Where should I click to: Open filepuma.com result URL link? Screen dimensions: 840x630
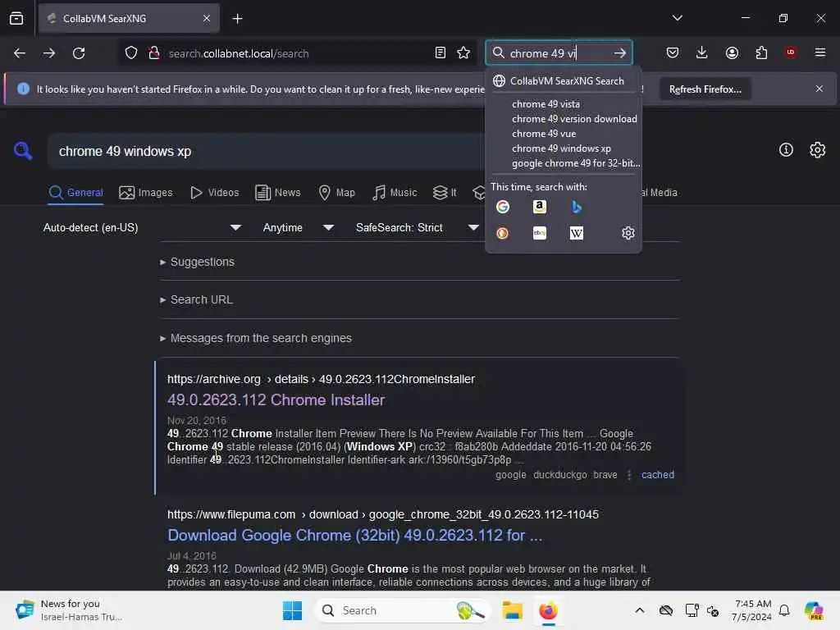click(382, 514)
